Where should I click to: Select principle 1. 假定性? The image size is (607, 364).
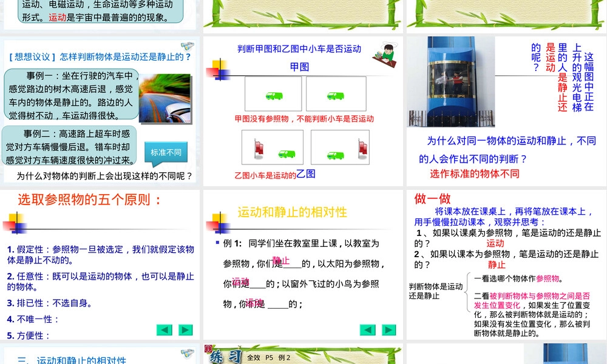(x=101, y=255)
